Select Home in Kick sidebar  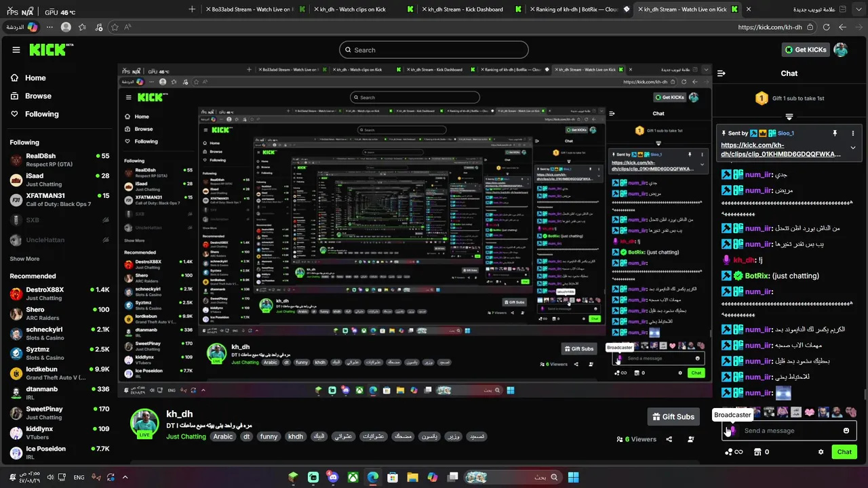pos(35,78)
